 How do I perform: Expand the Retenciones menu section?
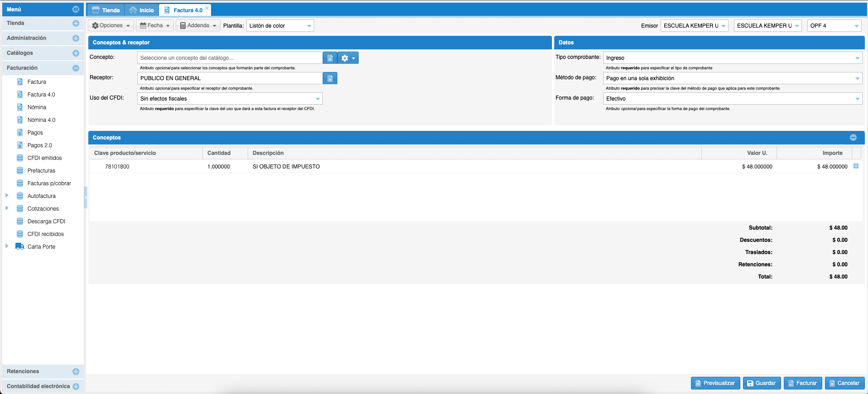76,371
